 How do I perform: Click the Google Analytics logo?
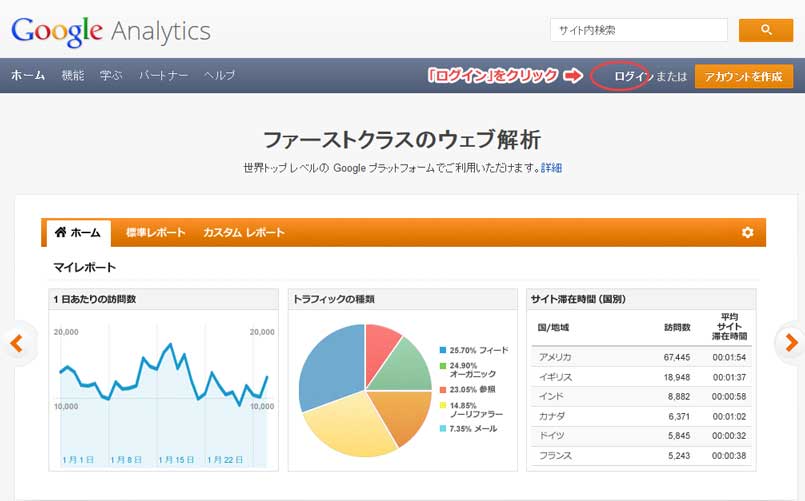tap(111, 31)
